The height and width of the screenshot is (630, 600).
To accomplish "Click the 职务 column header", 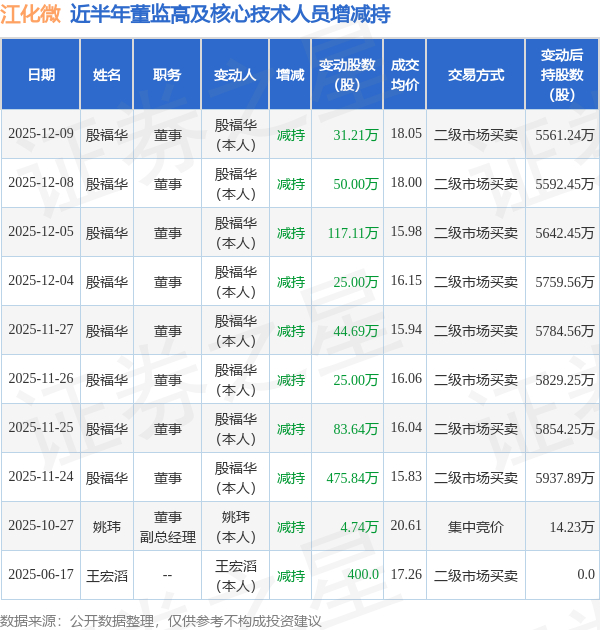I will [x=167, y=74].
